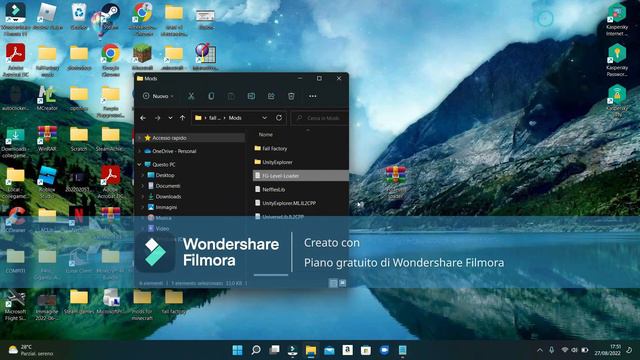Sort files by the Nome column header
The width and height of the screenshot is (640, 360).
(x=266, y=134)
